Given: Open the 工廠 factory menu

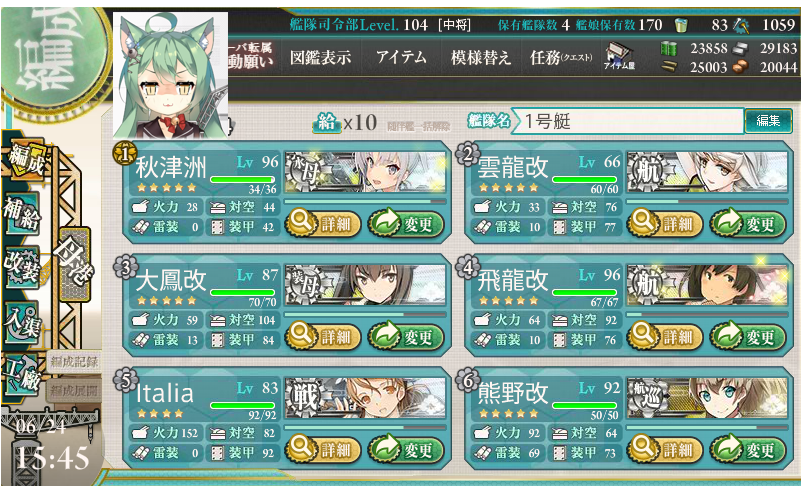Looking at the screenshot, I should point(20,375).
